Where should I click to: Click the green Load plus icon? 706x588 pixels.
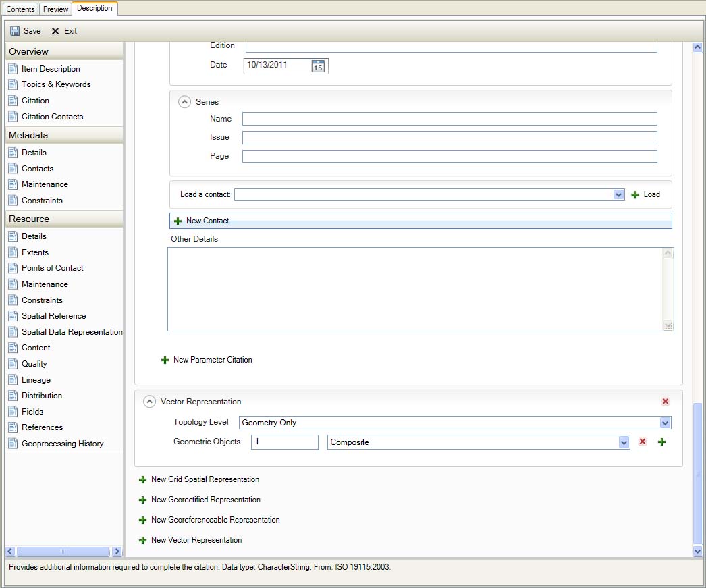(x=634, y=194)
